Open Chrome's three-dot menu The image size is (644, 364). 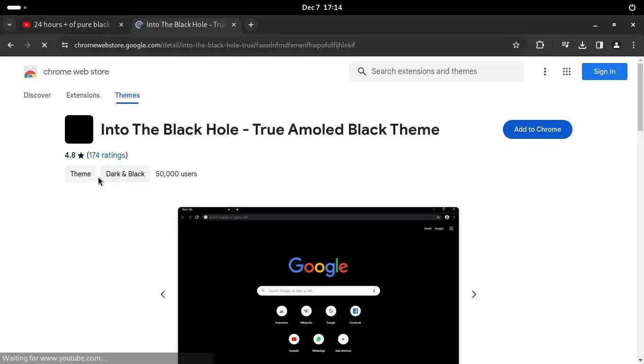(634, 45)
